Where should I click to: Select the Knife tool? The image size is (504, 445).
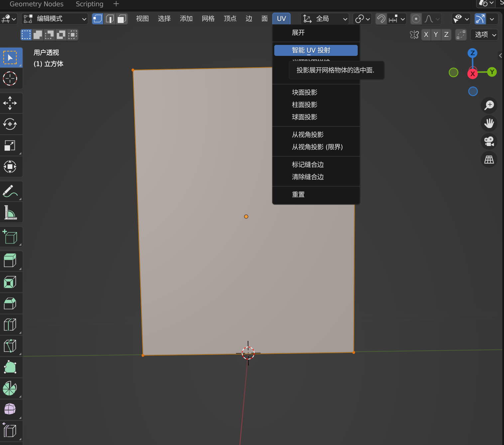coord(10,346)
